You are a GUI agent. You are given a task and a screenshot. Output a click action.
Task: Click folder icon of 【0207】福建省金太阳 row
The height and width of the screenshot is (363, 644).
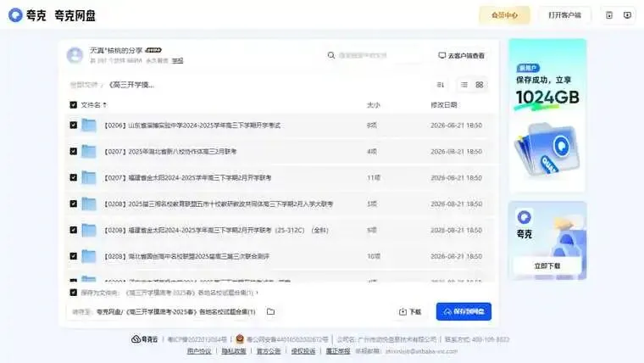[88, 177]
